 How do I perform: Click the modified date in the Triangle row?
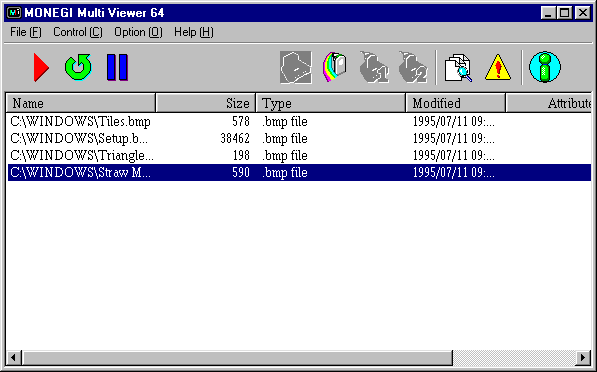click(x=453, y=155)
